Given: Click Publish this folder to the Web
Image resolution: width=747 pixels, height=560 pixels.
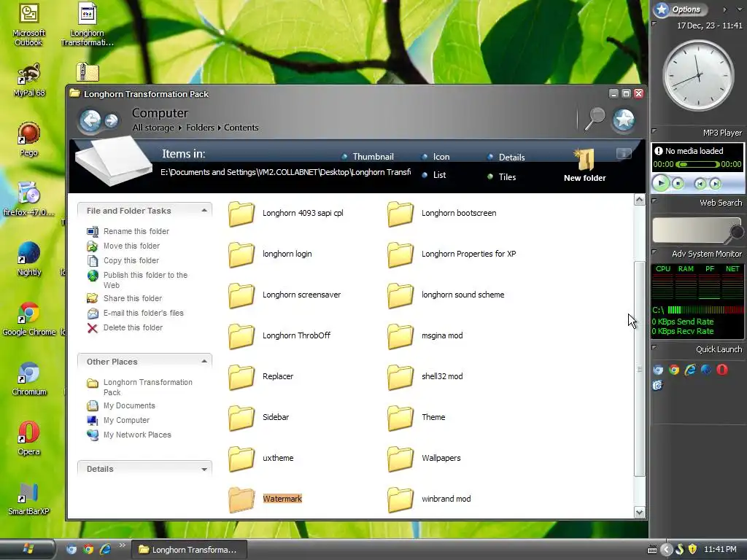Looking at the screenshot, I should pyautogui.click(x=137, y=280).
